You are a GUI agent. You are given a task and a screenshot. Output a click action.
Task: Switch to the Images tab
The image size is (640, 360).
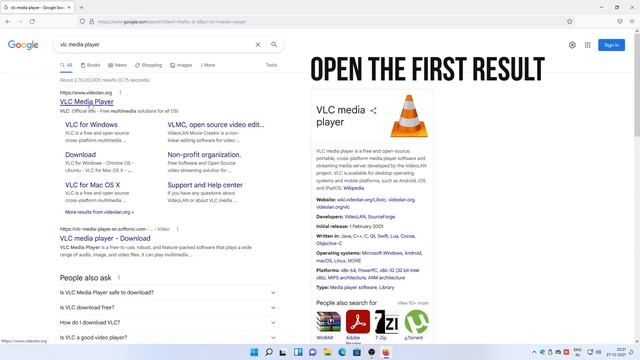pyautogui.click(x=181, y=65)
